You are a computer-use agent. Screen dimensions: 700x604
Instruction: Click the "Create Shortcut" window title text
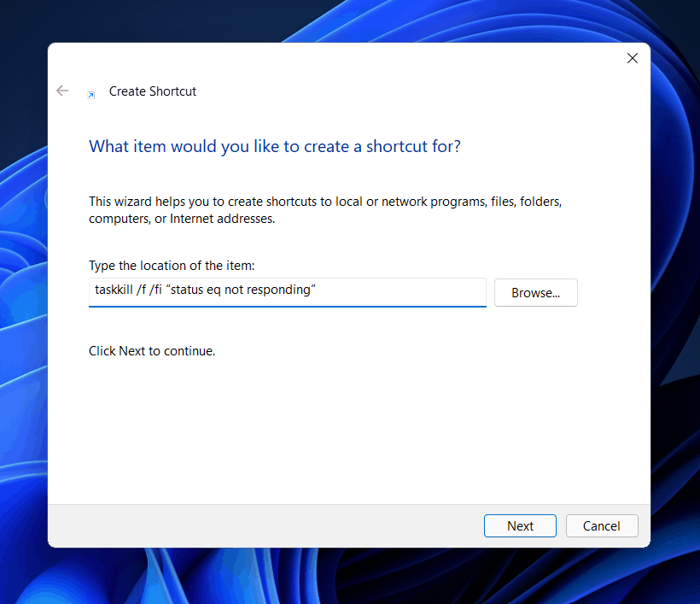tap(153, 91)
